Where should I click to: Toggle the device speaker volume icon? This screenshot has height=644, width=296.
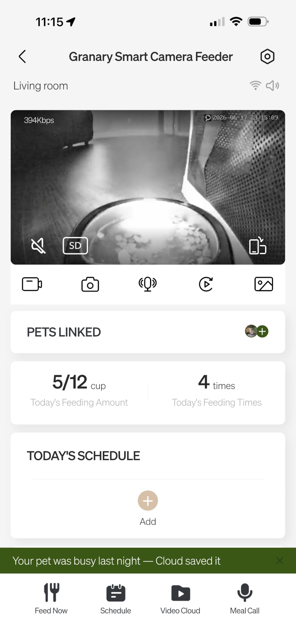pyautogui.click(x=272, y=86)
